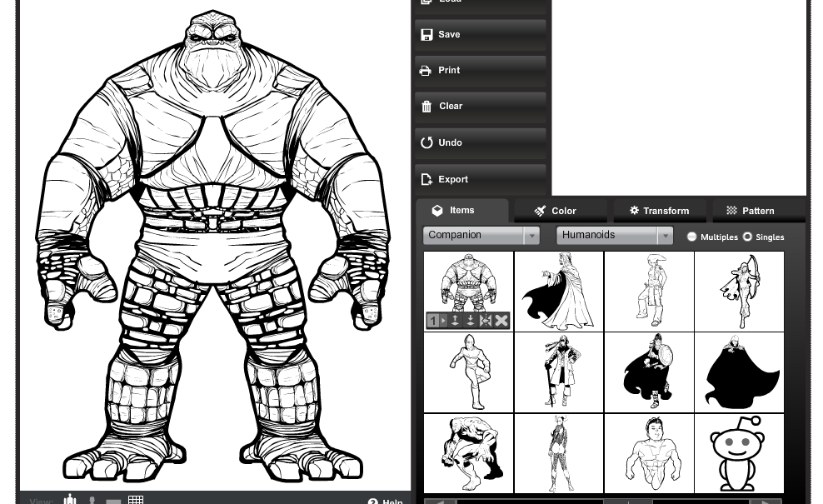Open layer number 1 selector arrow
Screen dimensions: 823x504
click(443, 320)
